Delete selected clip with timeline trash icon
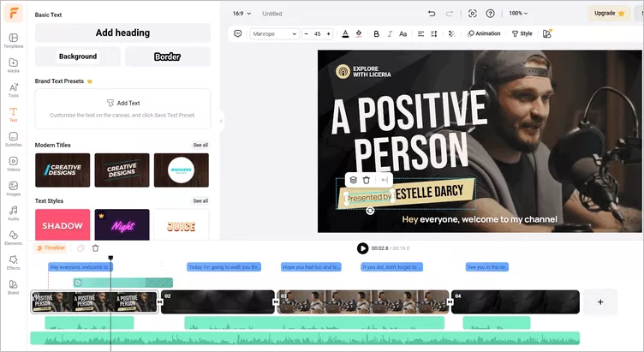 pos(95,248)
